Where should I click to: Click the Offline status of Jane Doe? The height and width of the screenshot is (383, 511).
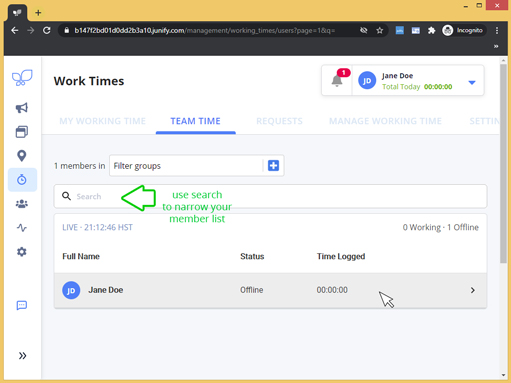[252, 290]
